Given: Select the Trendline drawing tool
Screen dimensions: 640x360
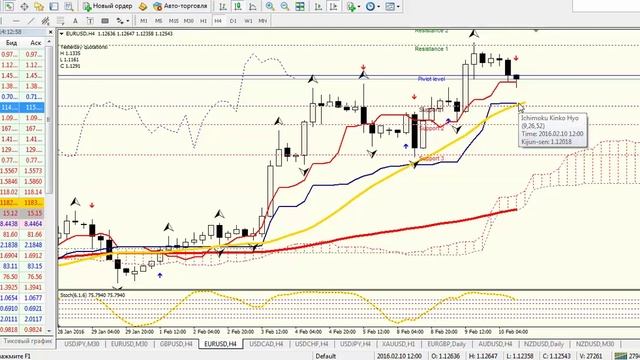Looking at the screenshot, I should click(31, 21).
